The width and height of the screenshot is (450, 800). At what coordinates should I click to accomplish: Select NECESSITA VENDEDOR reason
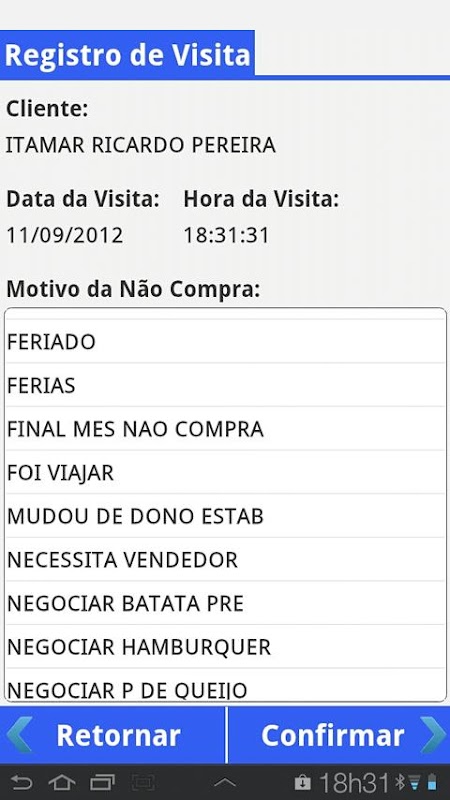(x=225, y=560)
